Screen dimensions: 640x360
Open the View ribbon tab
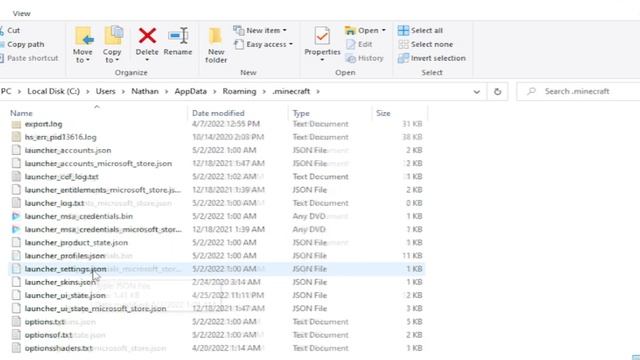point(21,13)
